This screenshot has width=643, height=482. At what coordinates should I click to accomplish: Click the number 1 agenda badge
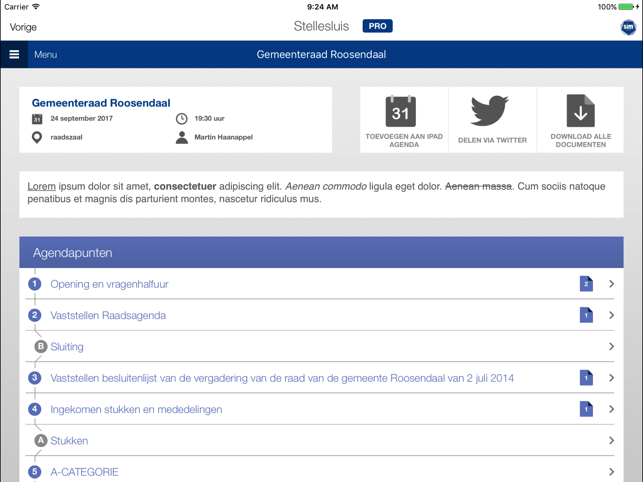pyautogui.click(x=34, y=284)
